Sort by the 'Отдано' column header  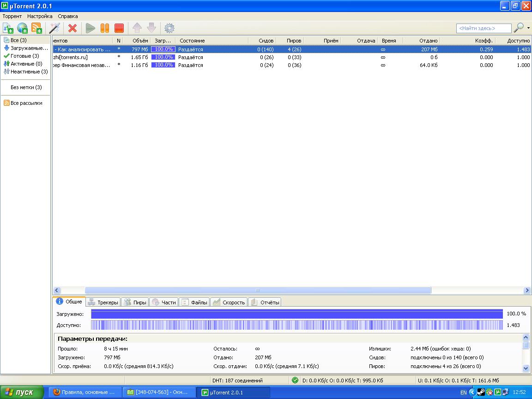421,41
